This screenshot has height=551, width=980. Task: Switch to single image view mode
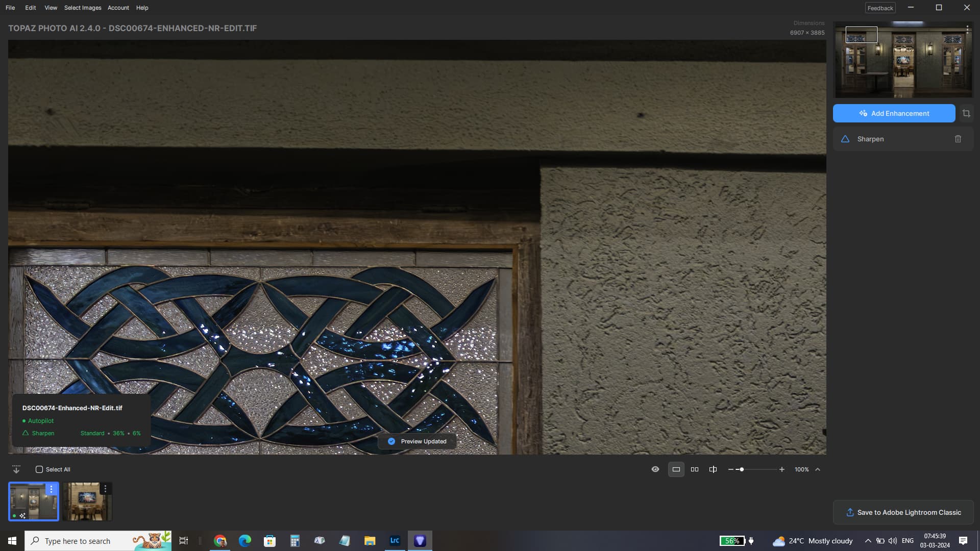click(x=676, y=469)
